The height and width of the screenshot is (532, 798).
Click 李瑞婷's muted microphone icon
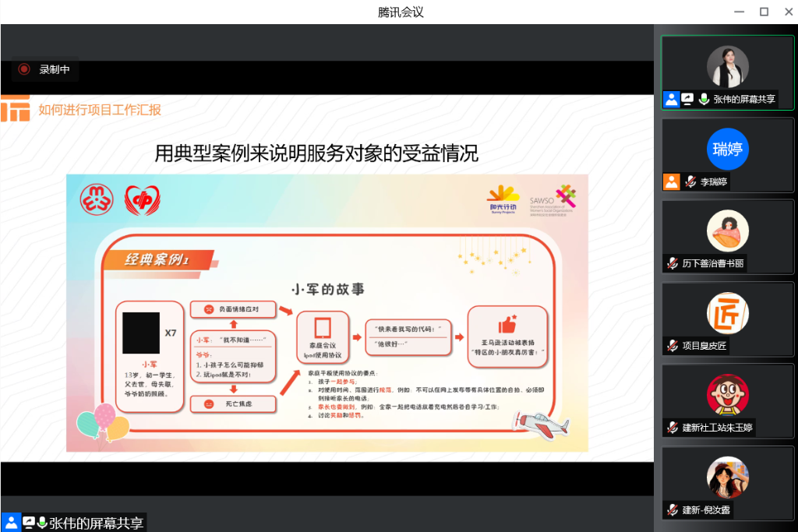coord(690,181)
